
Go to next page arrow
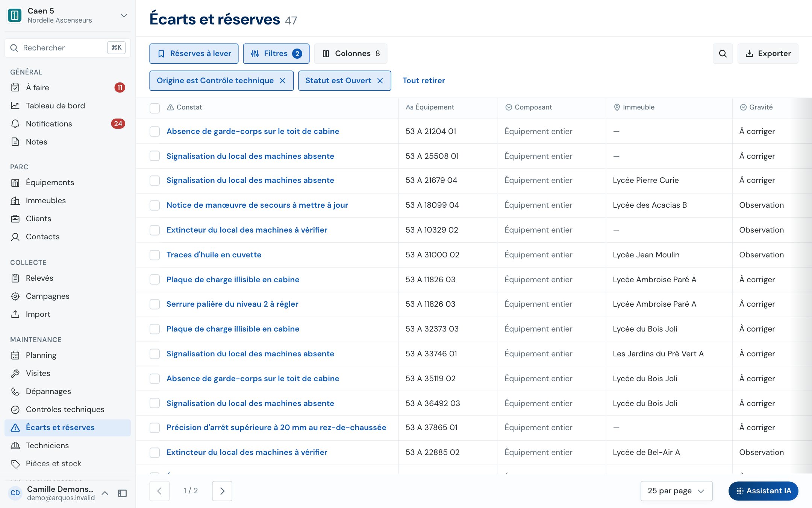tap(222, 491)
